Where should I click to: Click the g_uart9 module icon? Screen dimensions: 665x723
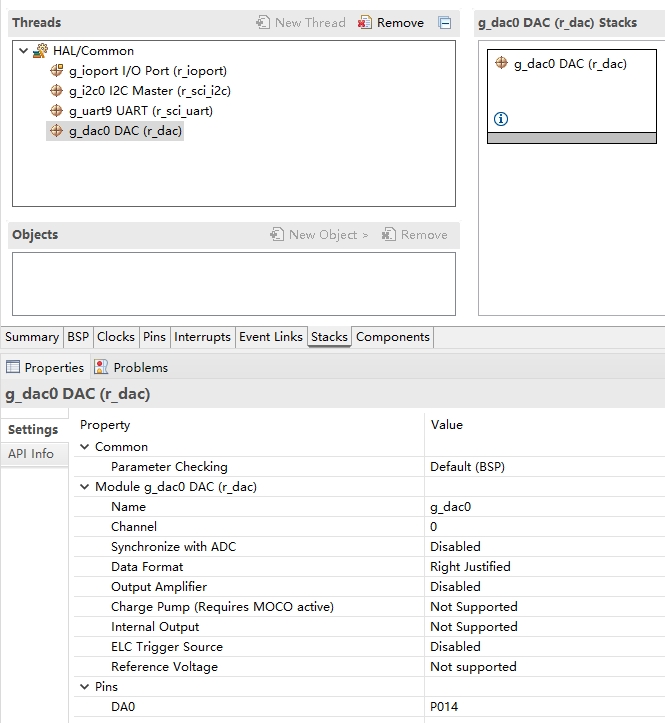click(56, 111)
